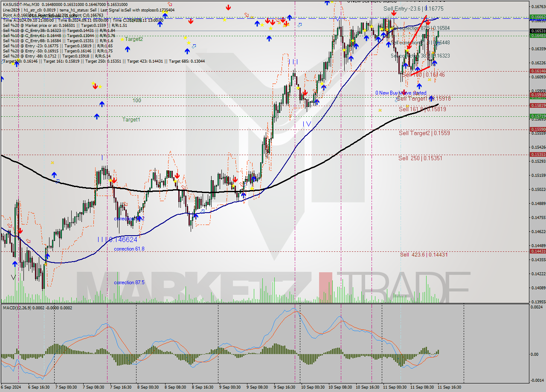Select the 'Sell %10 @ C_Entry38' line
The image size is (546, 392).
point(59,31)
